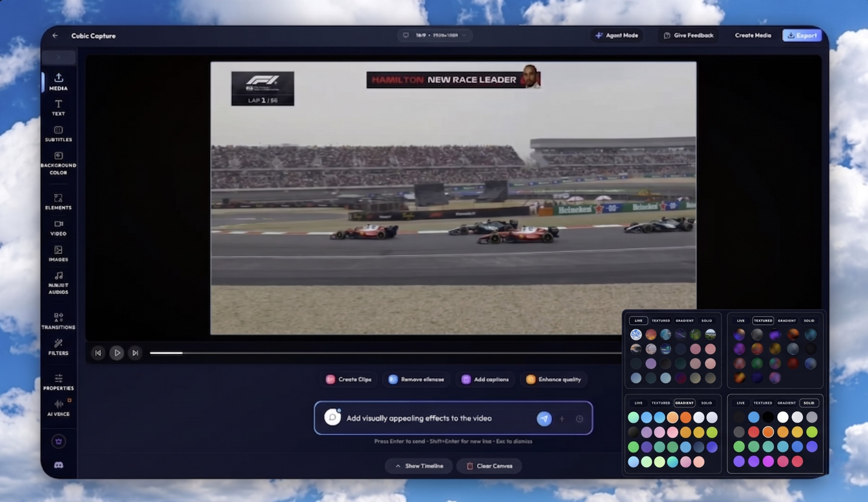Open the Audios panel
Image resolution: width=868 pixels, height=502 pixels.
58,283
